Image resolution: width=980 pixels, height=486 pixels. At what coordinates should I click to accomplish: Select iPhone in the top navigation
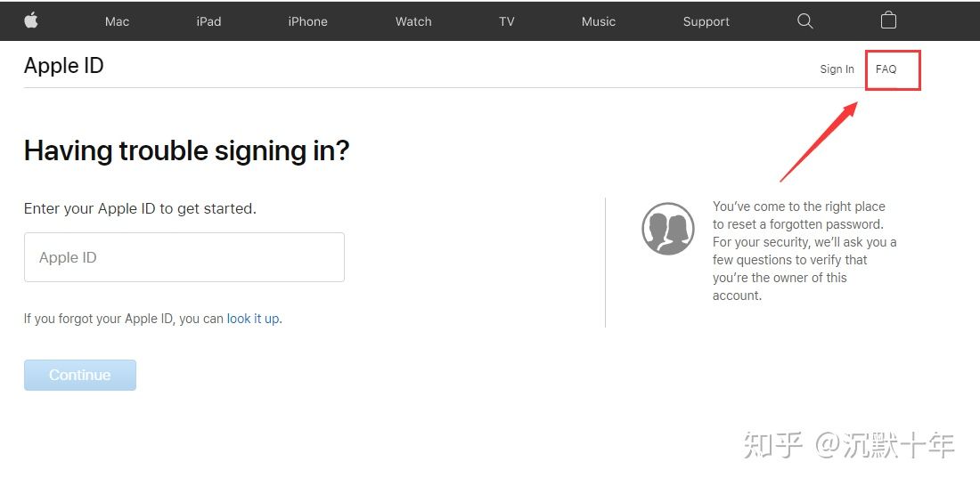point(307,21)
